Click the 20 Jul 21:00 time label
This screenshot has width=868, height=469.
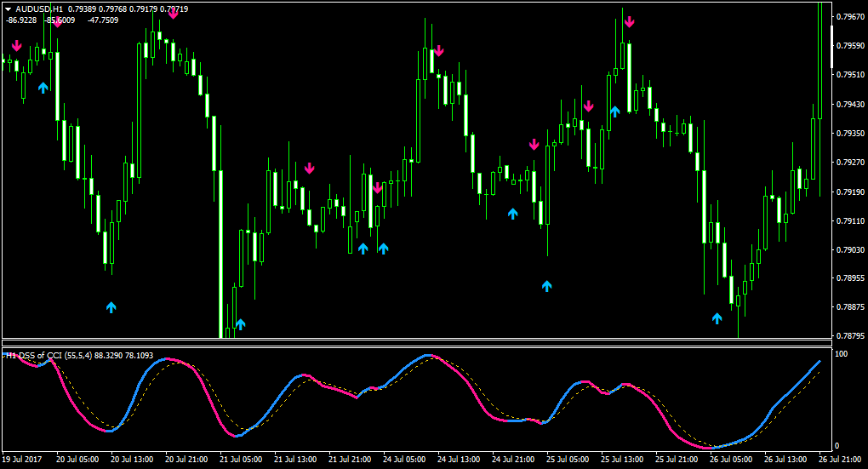click(x=186, y=460)
